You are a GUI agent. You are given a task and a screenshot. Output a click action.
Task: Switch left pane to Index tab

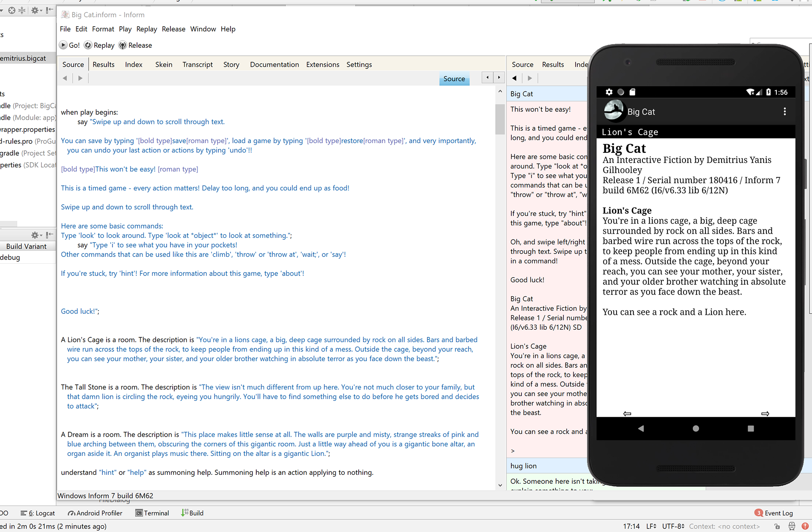click(134, 64)
